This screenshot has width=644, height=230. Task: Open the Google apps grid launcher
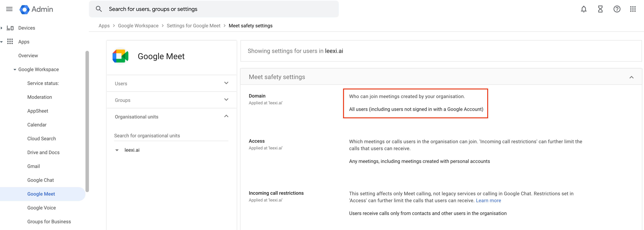tap(633, 9)
